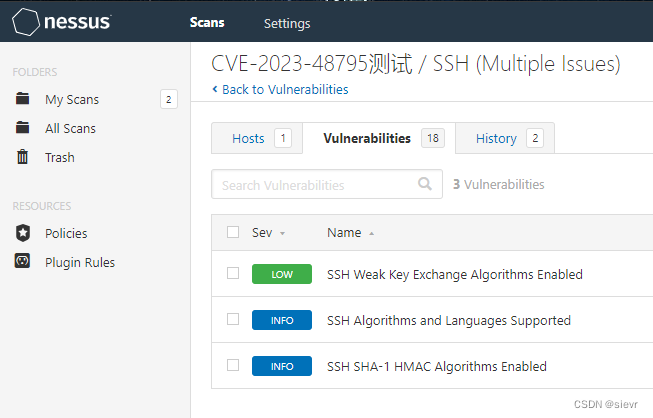Sort by the Sev column arrow

coord(282,234)
